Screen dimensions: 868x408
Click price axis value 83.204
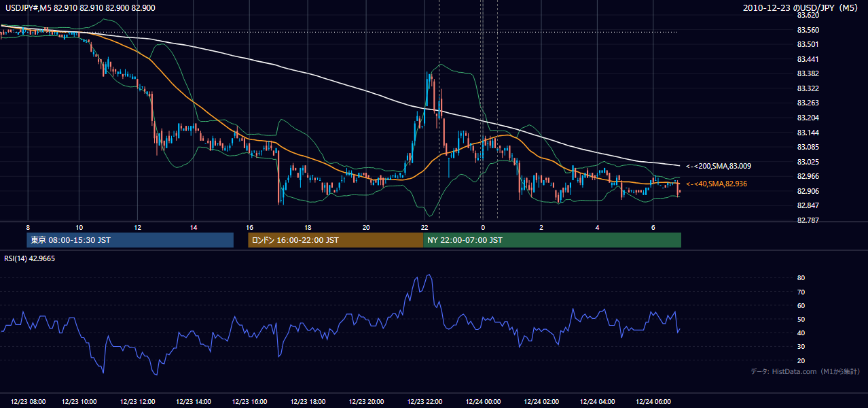tap(807, 118)
